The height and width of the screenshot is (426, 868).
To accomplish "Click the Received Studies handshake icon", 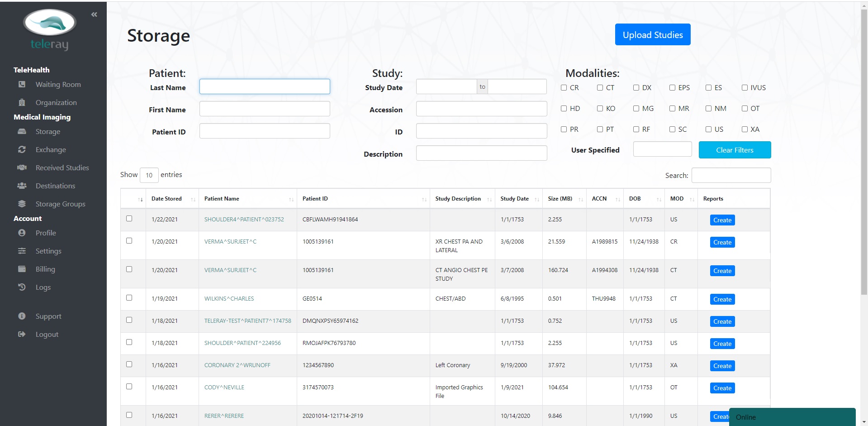I will (x=22, y=168).
